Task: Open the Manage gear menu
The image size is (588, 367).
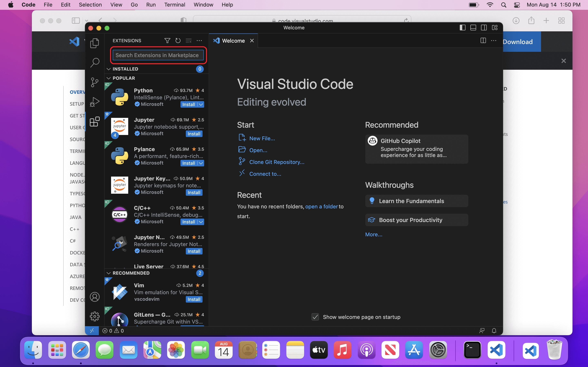Action: point(95,316)
